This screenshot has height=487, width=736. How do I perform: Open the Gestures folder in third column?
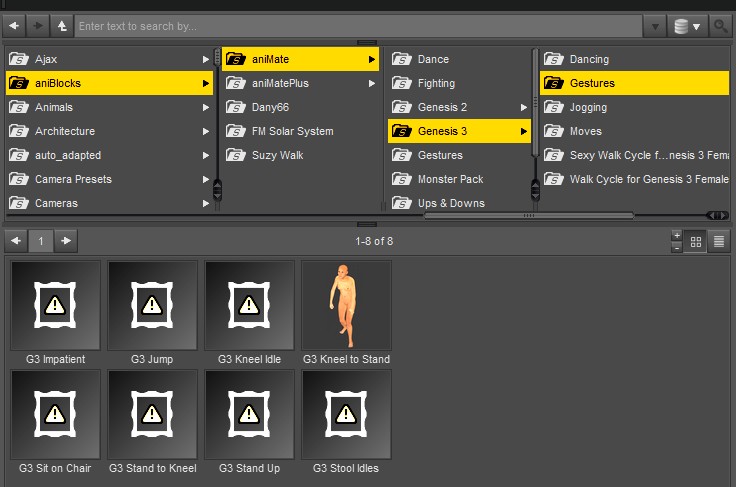(459, 155)
